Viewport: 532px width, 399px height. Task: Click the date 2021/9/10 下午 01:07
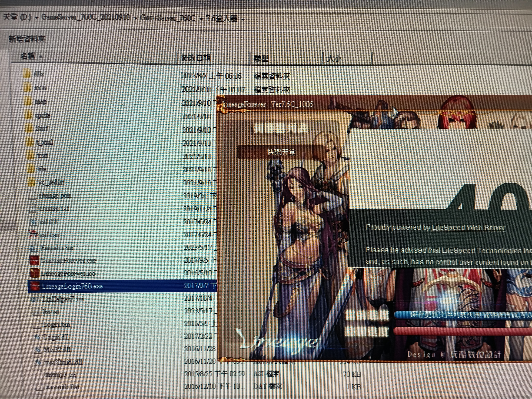coord(213,90)
